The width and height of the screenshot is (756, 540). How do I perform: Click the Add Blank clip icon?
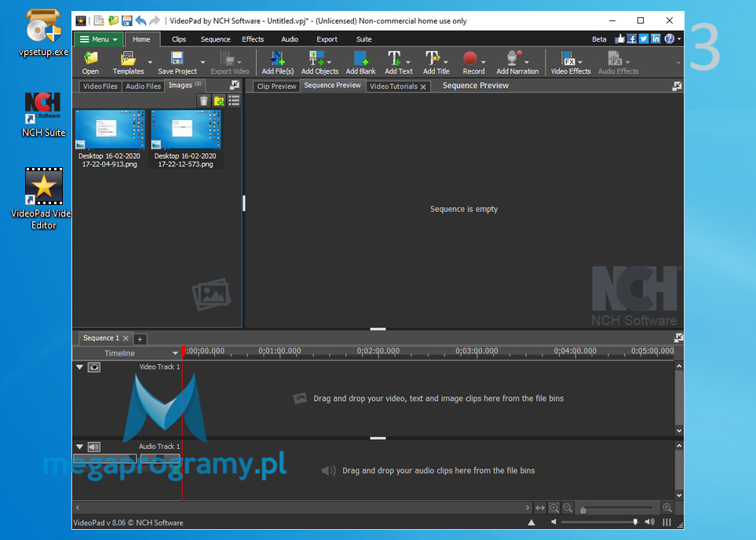coord(360,60)
